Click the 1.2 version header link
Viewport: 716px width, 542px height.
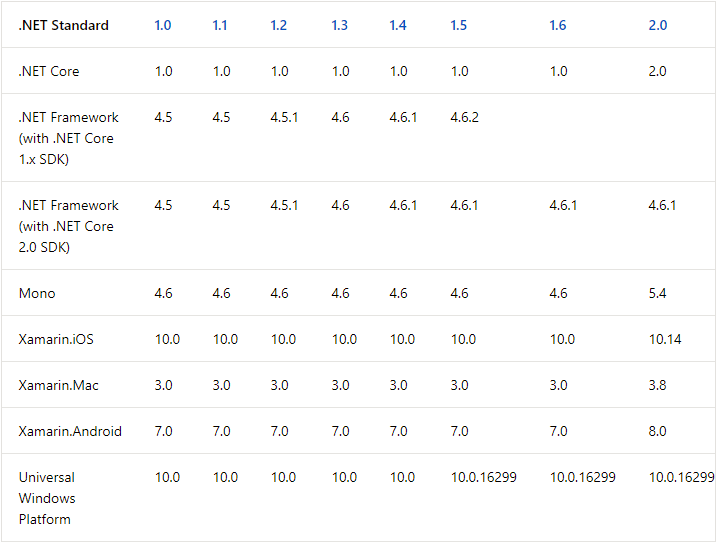[278, 25]
